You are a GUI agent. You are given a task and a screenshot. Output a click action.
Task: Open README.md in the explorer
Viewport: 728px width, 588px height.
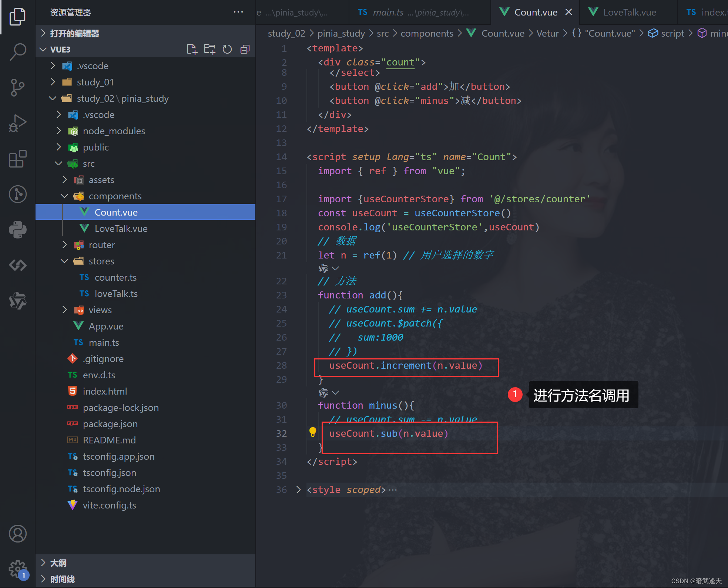(x=145, y=440)
